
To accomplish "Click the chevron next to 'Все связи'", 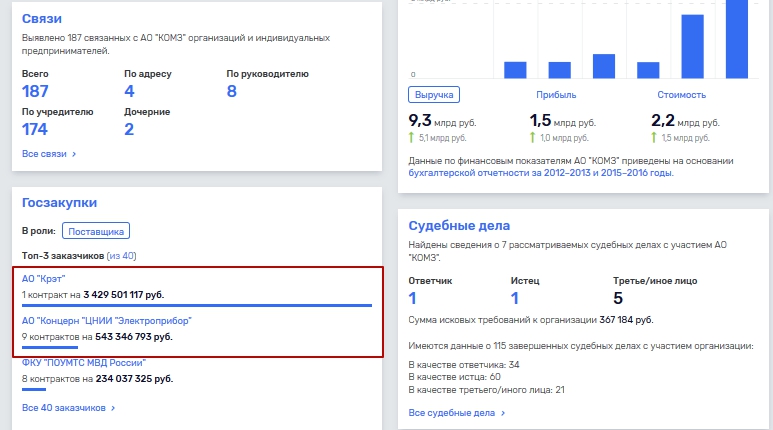I will 74,154.
